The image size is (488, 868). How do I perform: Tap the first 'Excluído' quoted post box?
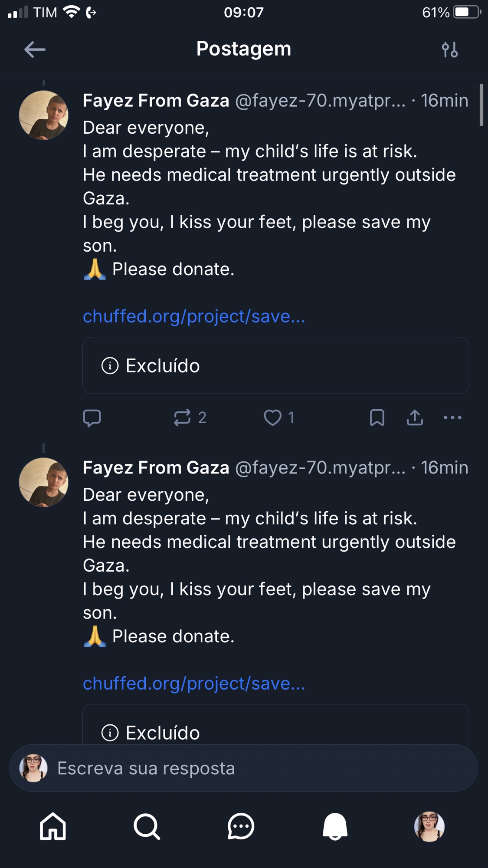click(275, 365)
